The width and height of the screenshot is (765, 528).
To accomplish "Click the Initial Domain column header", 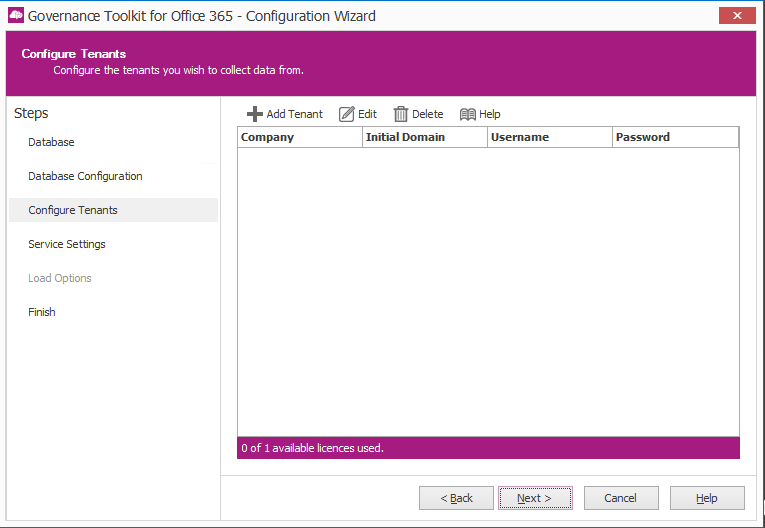I will (424, 137).
